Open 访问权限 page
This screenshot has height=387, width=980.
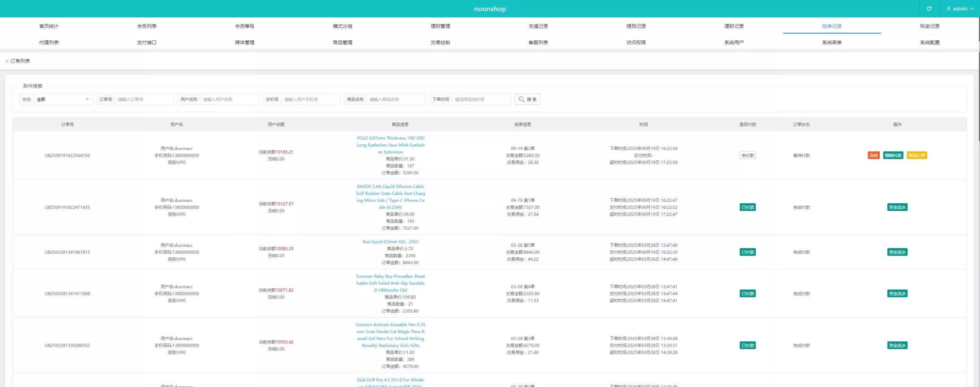pyautogui.click(x=636, y=42)
